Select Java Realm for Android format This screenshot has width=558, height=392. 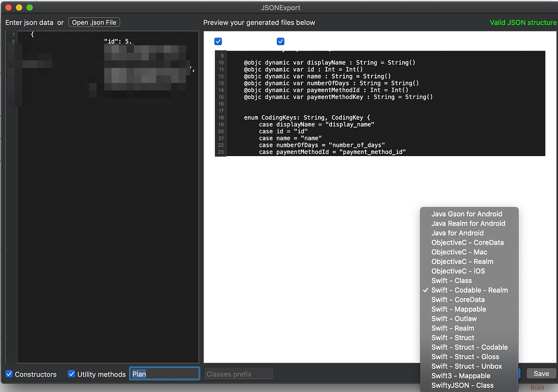pos(468,223)
